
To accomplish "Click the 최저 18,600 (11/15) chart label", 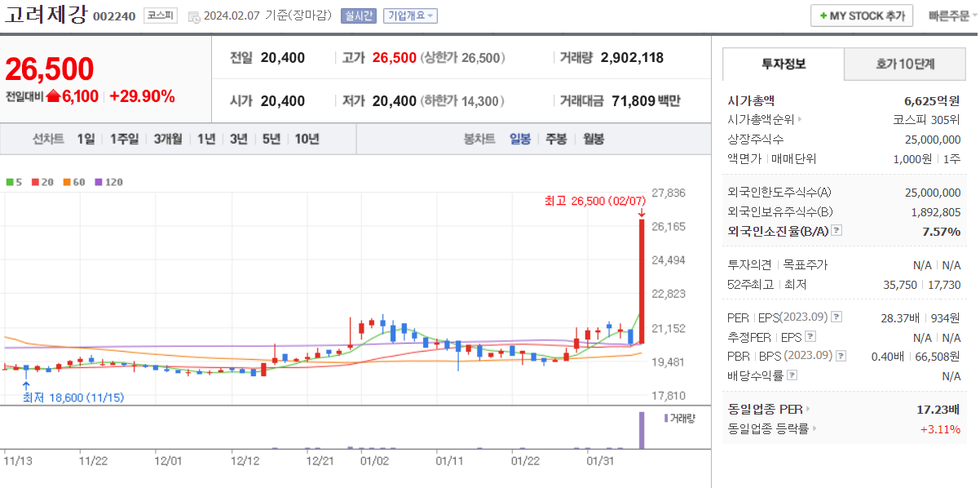I will click(x=73, y=397).
